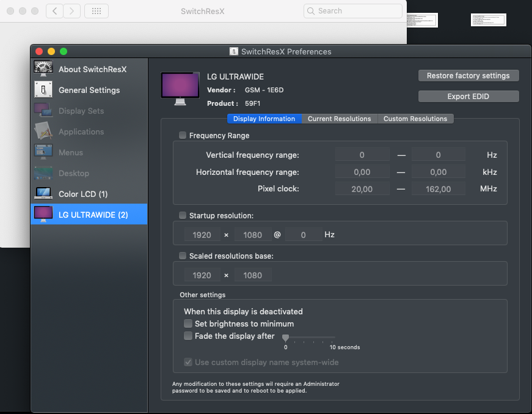532x414 pixels.
Task: Click the right document thumbnail on desktop
Action: [489, 20]
